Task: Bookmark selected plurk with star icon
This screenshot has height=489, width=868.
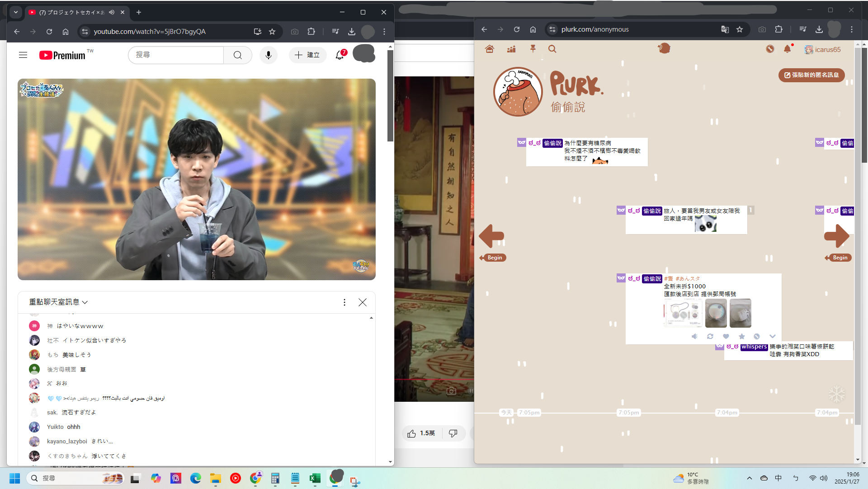Action: pyautogui.click(x=742, y=336)
